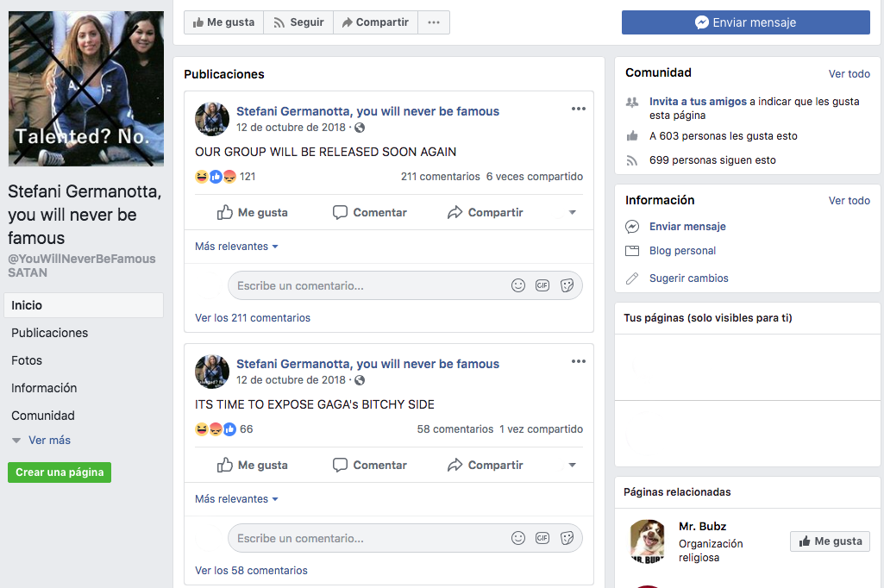Click Ver los 211 comentarios
Screen dimensions: 884x588
[x=253, y=318]
